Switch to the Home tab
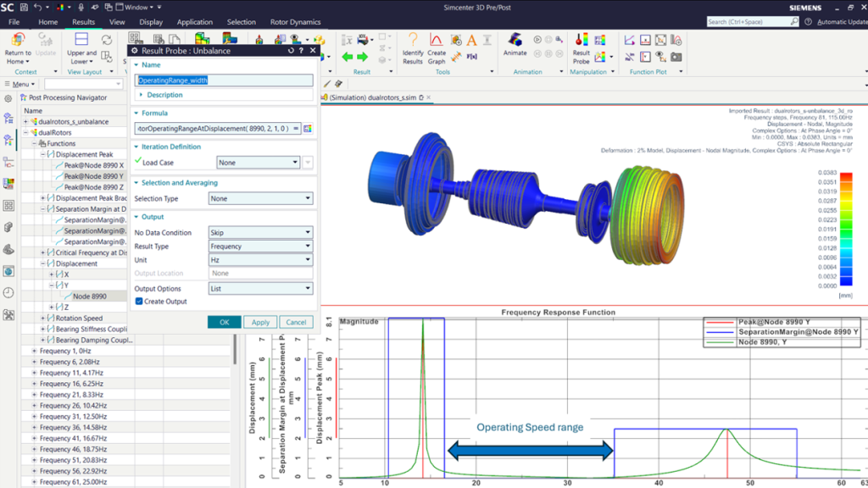The width and height of the screenshot is (868, 488). point(47,22)
